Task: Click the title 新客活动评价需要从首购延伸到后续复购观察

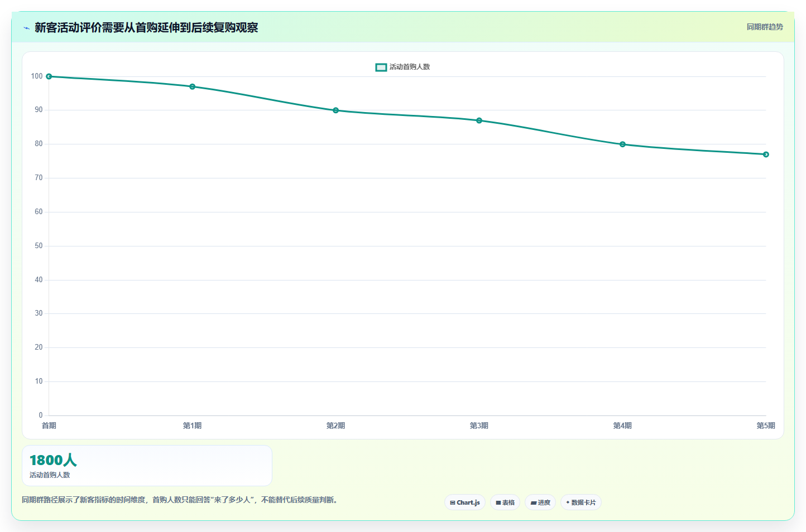Action: (x=146, y=28)
